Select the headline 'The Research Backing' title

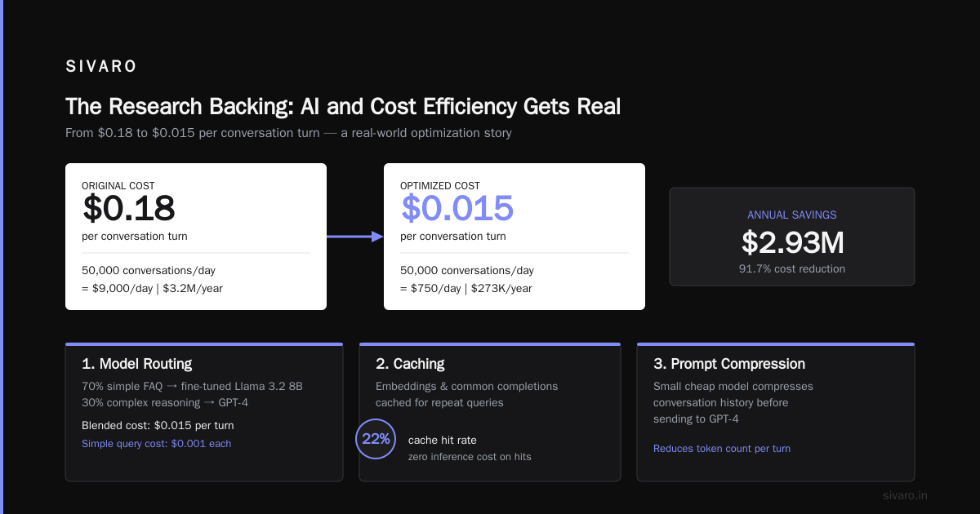(343, 107)
